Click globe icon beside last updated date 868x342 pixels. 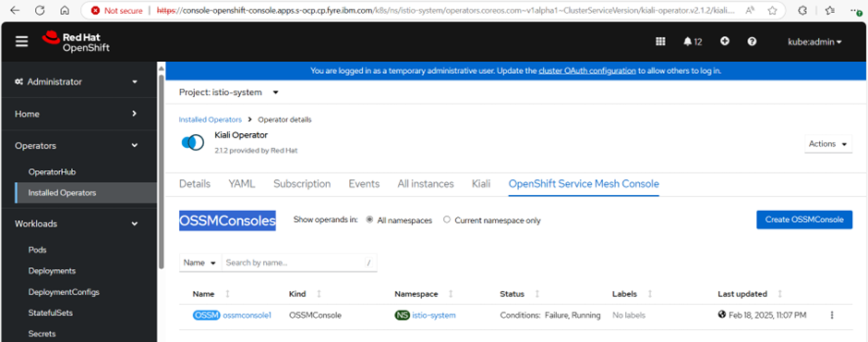click(x=721, y=315)
